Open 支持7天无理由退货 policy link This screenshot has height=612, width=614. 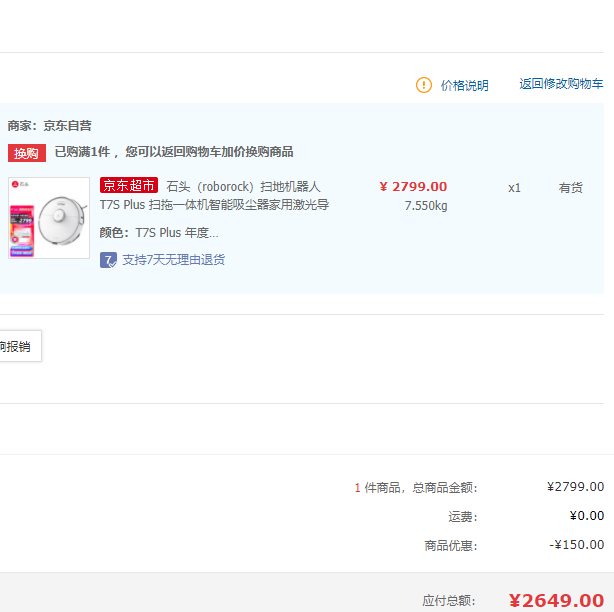(173, 260)
